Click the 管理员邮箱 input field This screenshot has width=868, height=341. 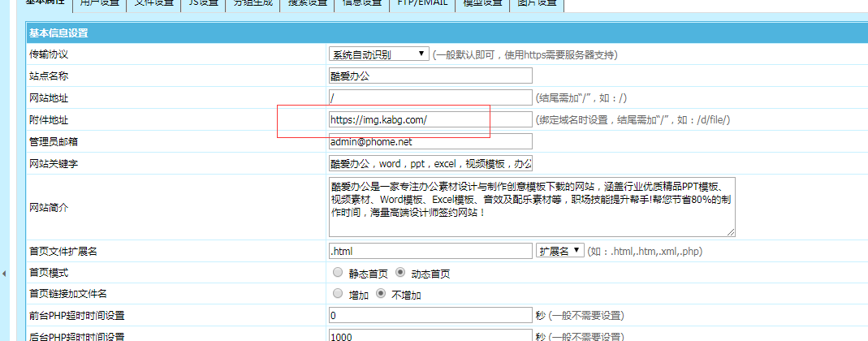[430, 141]
